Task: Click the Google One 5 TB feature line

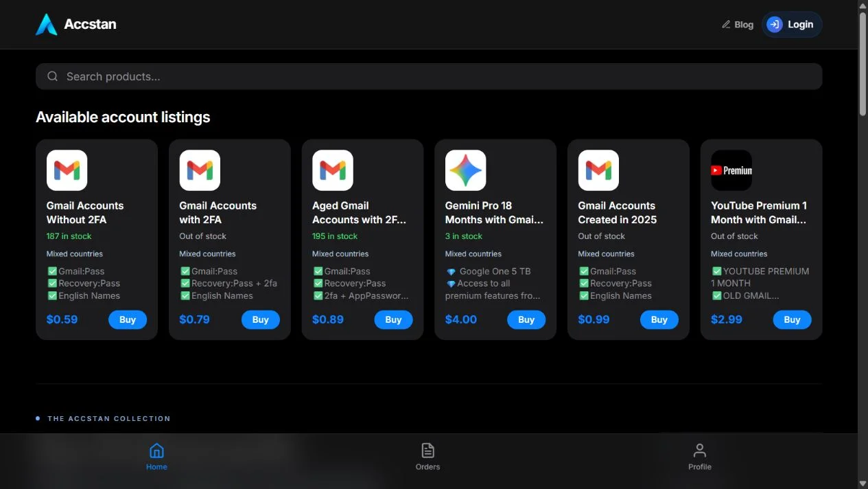Action: click(x=489, y=271)
